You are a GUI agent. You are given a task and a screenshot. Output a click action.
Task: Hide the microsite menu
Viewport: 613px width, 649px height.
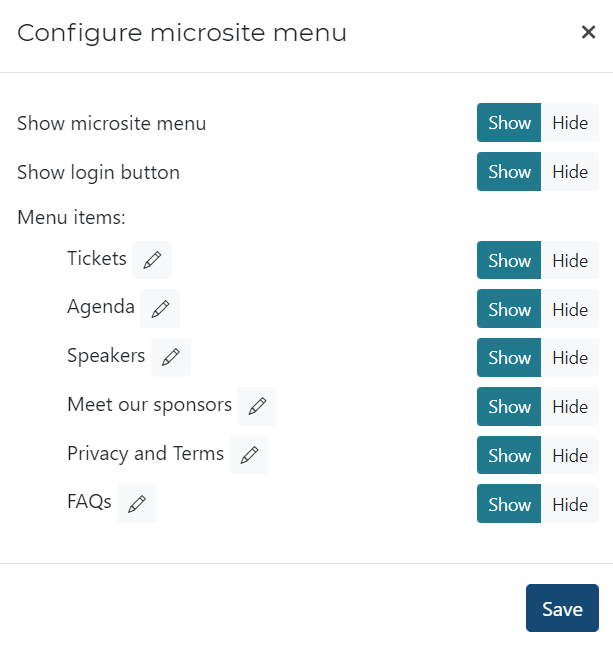(x=570, y=123)
